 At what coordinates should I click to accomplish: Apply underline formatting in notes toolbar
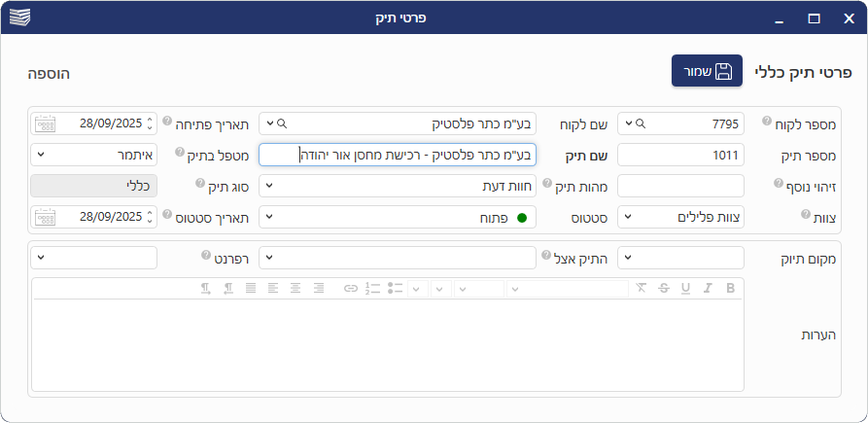coord(686,288)
